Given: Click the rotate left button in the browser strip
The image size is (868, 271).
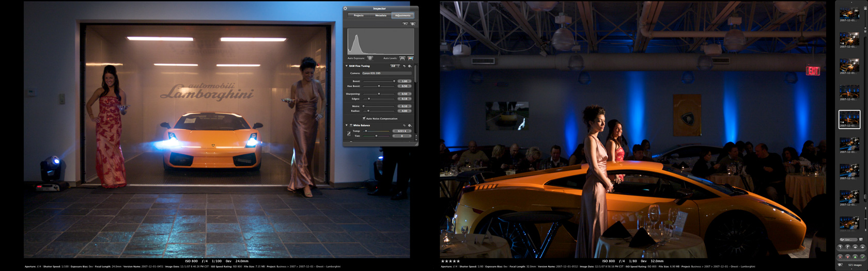Looking at the screenshot, I should tap(840, 247).
